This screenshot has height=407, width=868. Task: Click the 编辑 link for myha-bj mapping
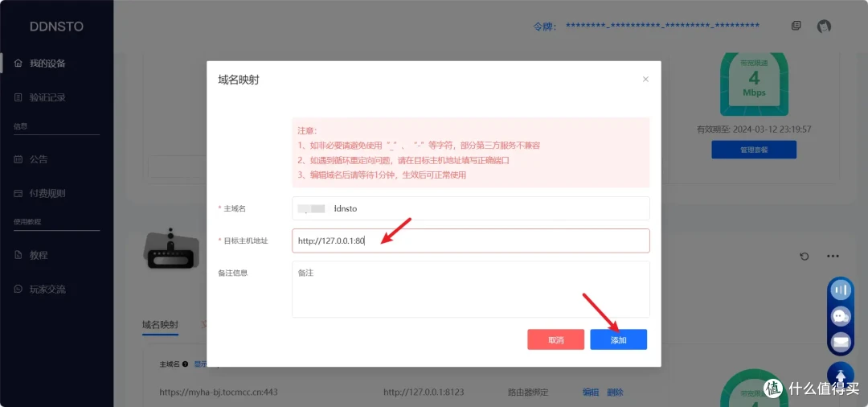(591, 392)
